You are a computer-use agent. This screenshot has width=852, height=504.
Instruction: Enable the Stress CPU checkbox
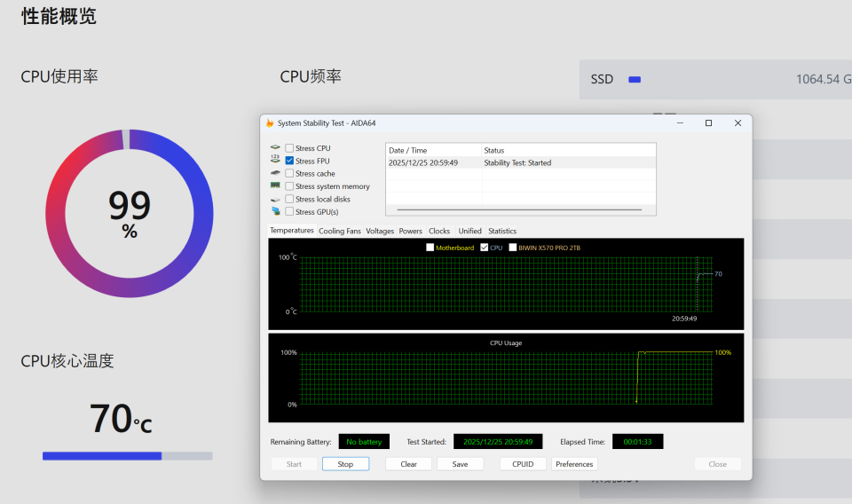point(289,148)
